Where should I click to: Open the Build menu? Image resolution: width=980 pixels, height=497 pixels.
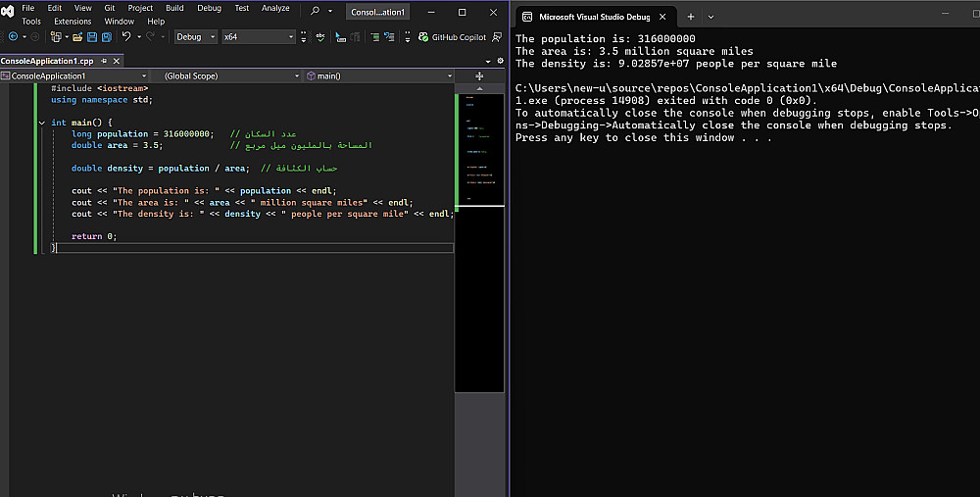[174, 8]
